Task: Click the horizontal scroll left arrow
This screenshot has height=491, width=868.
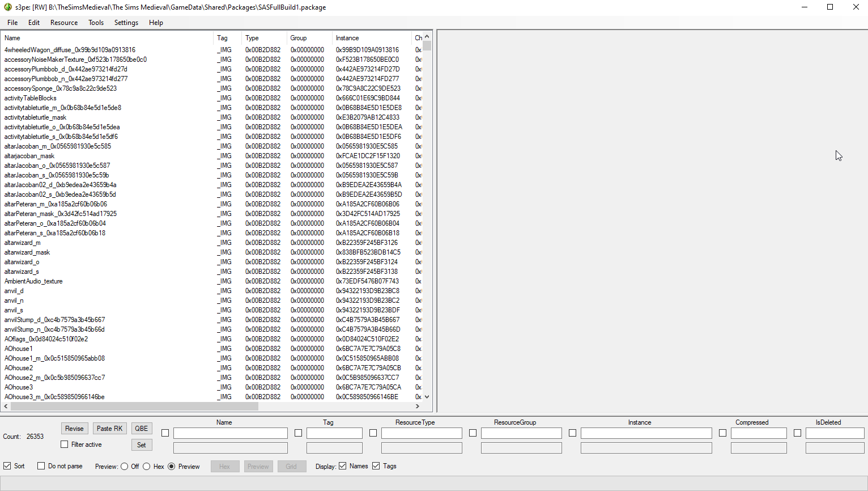Action: (x=6, y=406)
